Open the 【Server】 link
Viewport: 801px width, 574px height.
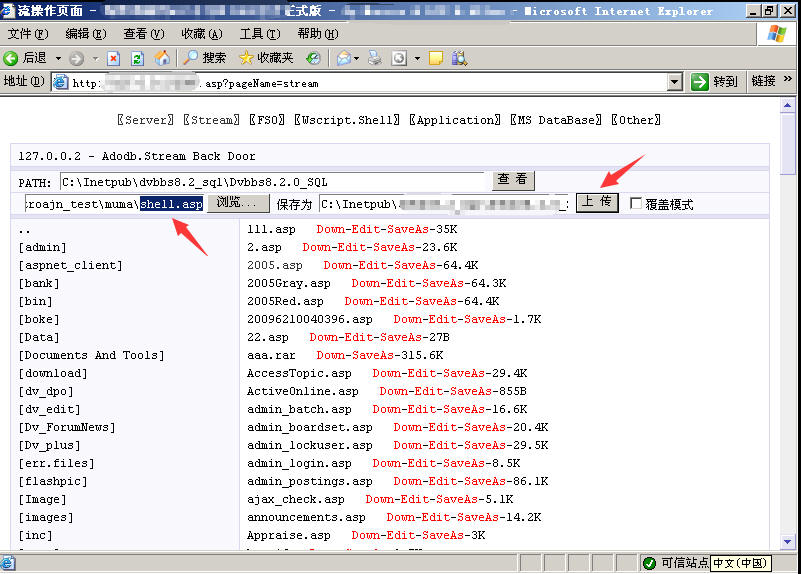tap(145, 120)
